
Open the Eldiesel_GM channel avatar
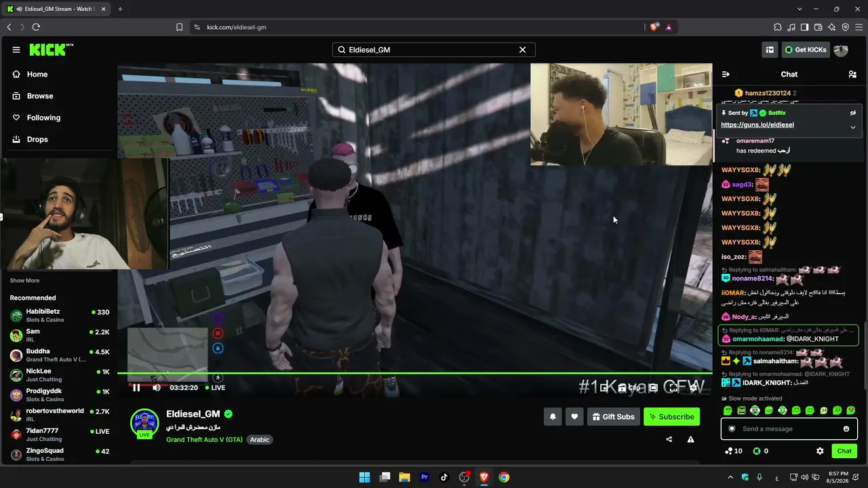(144, 422)
